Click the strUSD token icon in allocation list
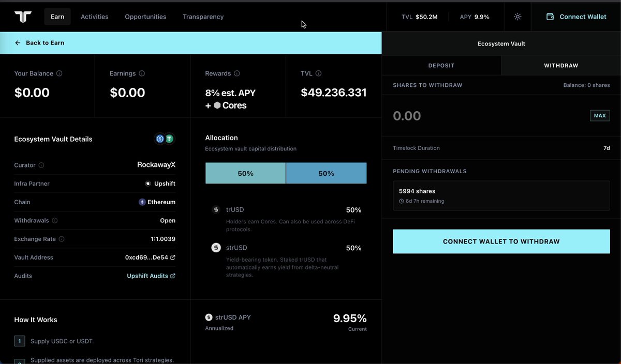621x364 pixels. (x=216, y=248)
